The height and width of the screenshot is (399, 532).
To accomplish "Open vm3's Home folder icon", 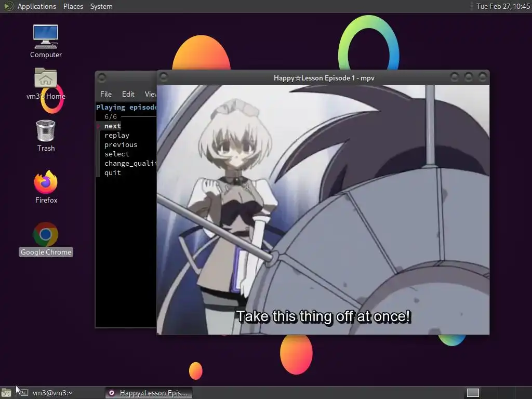I will (x=46, y=84).
